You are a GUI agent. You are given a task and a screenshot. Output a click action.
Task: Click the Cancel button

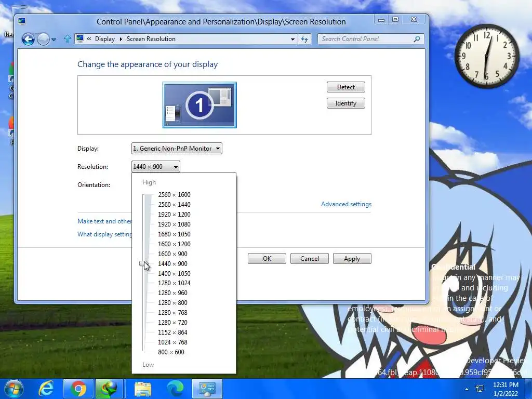[x=310, y=259]
